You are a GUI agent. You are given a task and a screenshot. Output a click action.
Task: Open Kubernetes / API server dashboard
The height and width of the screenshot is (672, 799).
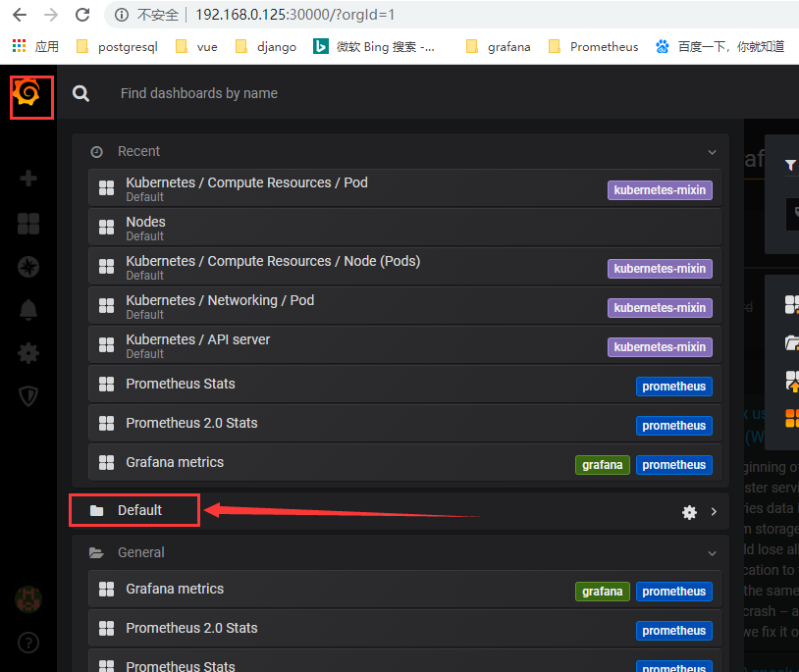(405, 344)
